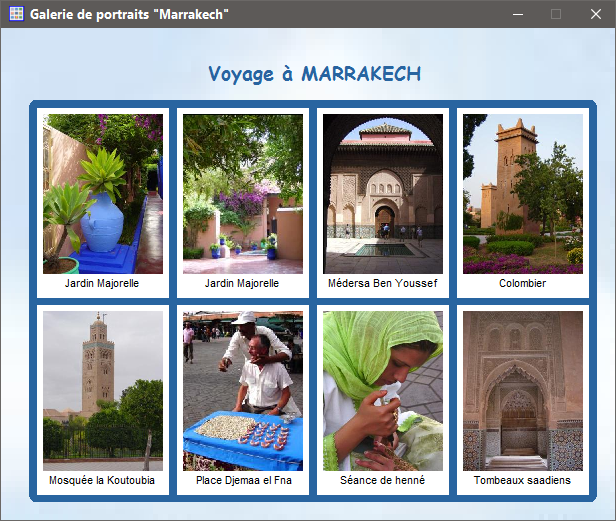Click the caption 'Colombier'
Viewport: 616px width, 521px height.
522,283
